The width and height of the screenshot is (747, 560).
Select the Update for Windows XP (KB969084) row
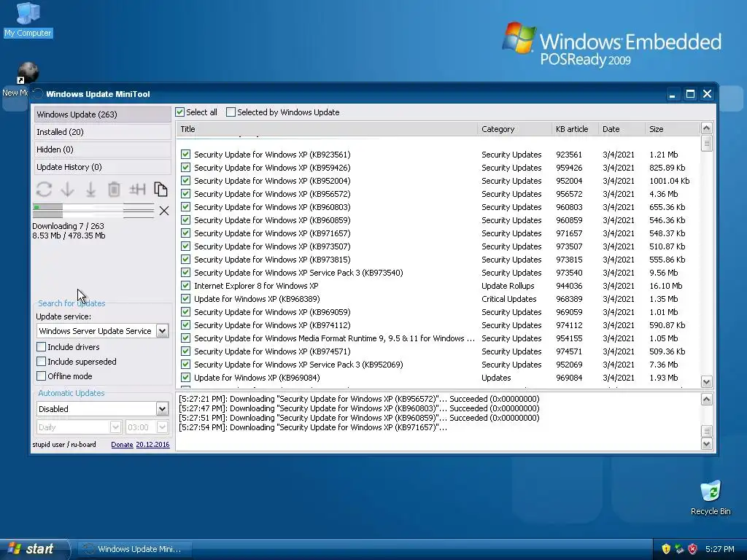[438, 378]
